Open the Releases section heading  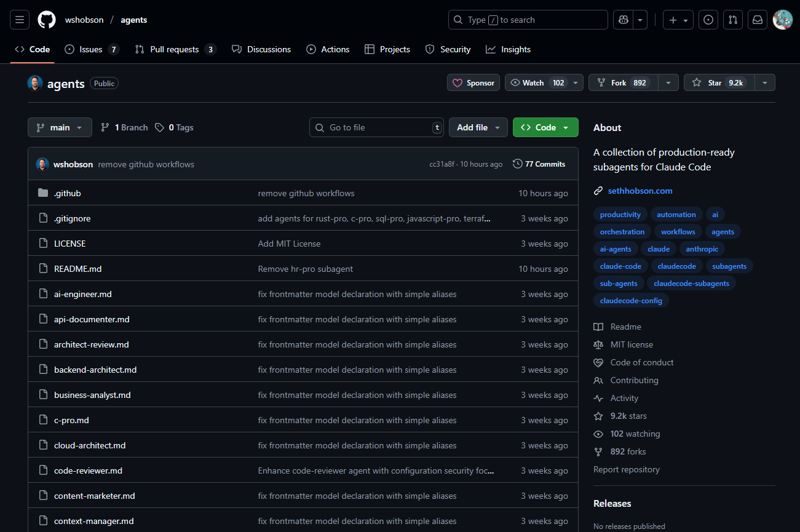pos(612,503)
